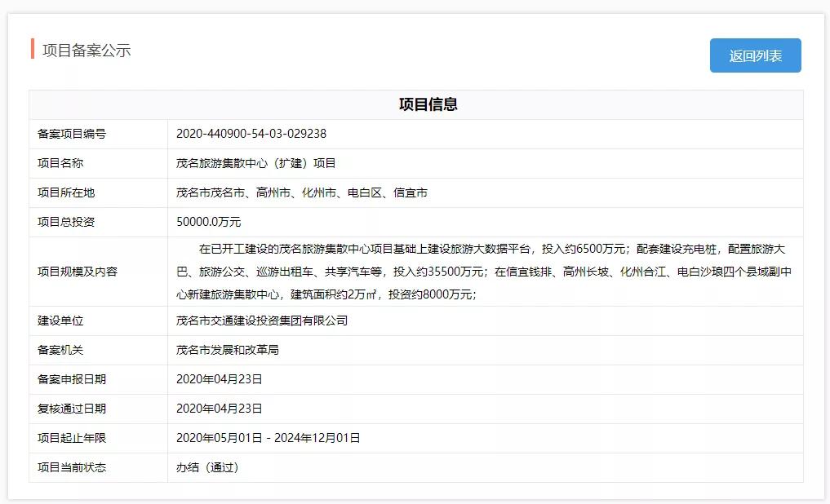This screenshot has width=830, height=504.
Task: Click the 项目当前状态 label cell
Action: pyautogui.click(x=99, y=467)
